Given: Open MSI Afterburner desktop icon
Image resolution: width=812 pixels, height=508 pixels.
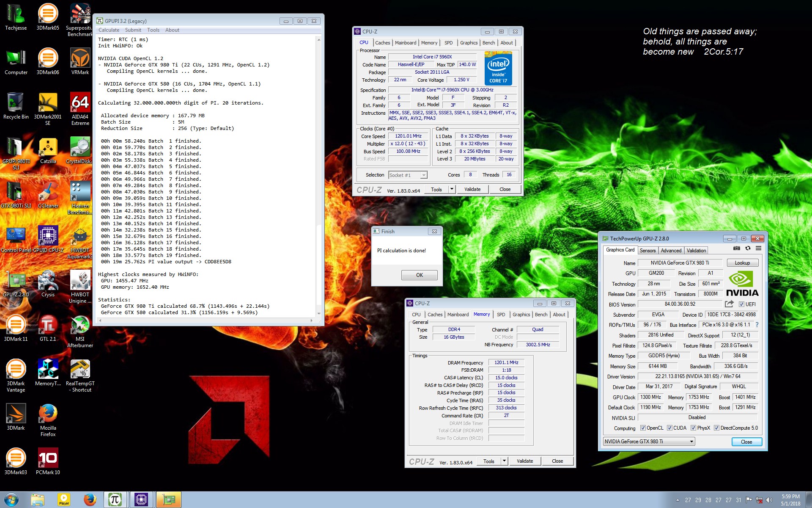Looking at the screenshot, I should [80, 331].
